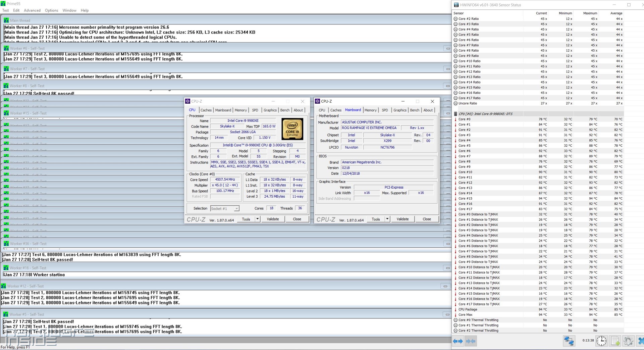Open the Prime95 Help menu
This screenshot has width=644, height=350.
[85, 10]
